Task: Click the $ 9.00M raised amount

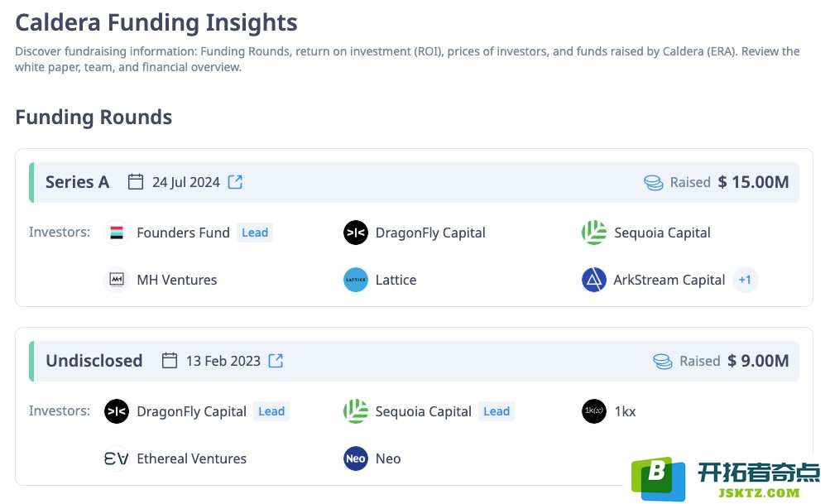Action: coord(758,361)
